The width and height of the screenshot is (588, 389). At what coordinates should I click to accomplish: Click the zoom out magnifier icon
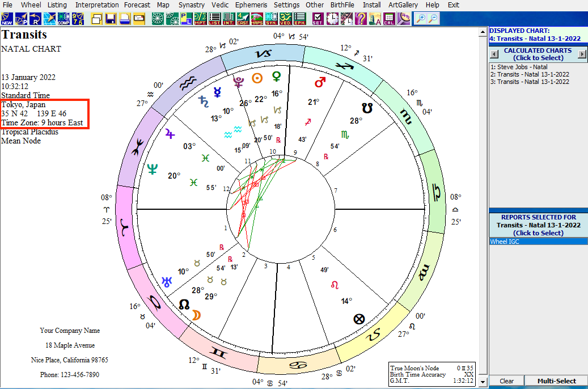click(433, 19)
